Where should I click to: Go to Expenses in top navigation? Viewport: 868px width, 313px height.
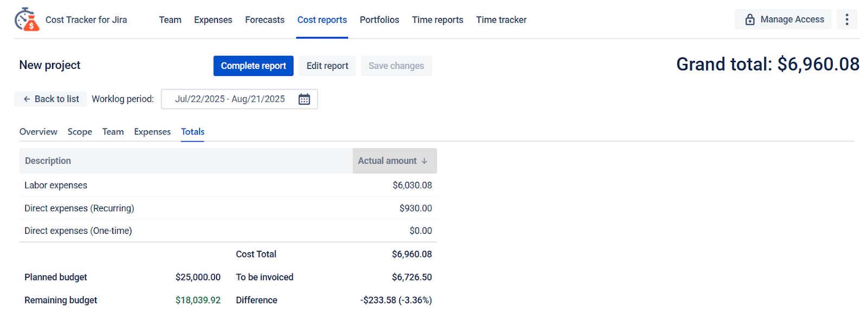pyautogui.click(x=213, y=20)
